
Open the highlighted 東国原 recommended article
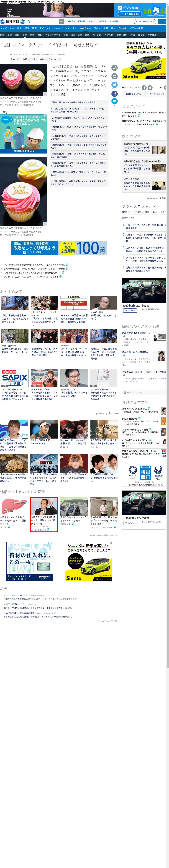(x=44, y=515)
